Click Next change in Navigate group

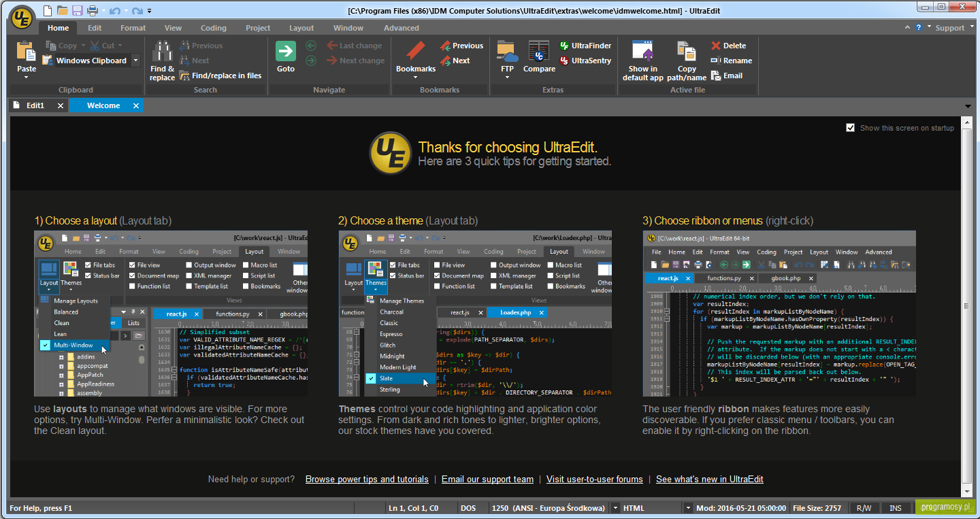pyautogui.click(x=356, y=61)
